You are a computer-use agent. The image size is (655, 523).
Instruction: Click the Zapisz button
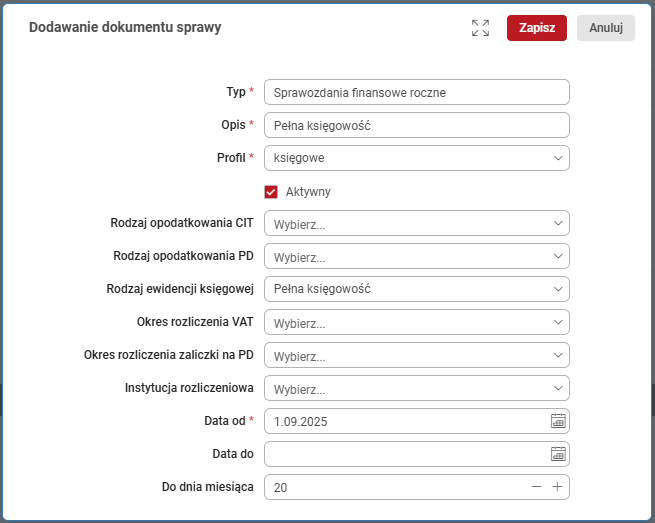(x=537, y=28)
